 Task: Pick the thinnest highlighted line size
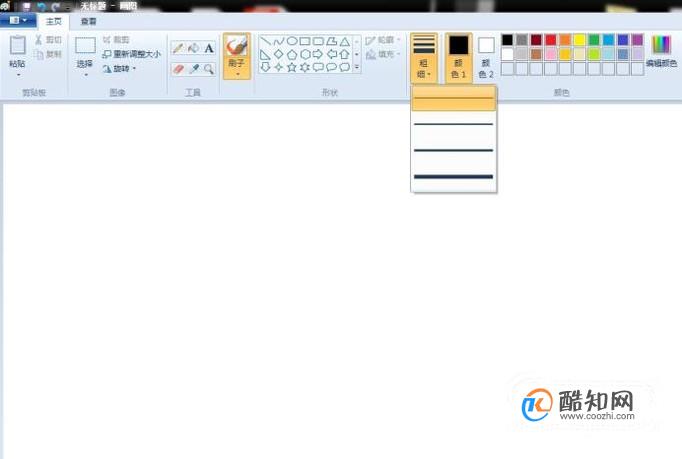454,98
